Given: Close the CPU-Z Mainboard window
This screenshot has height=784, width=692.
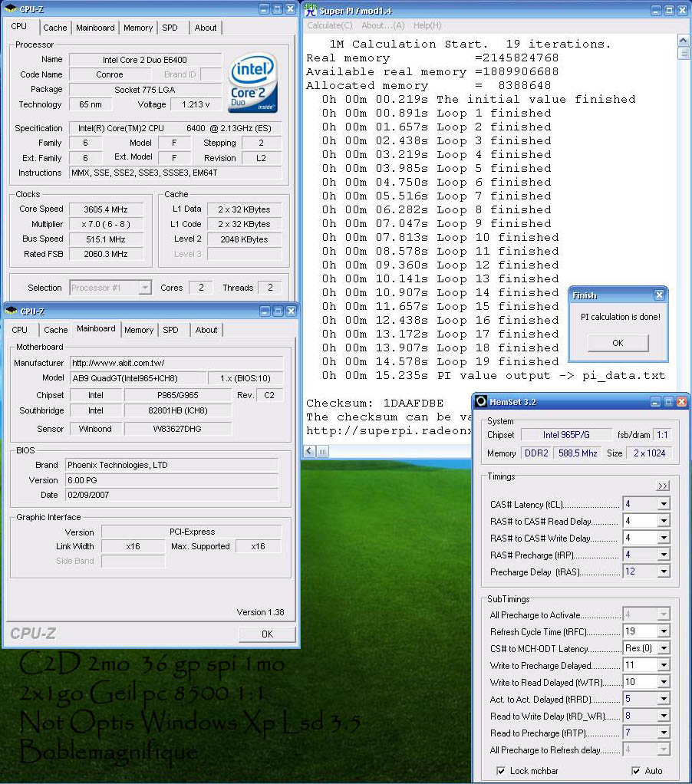Looking at the screenshot, I should (x=291, y=311).
